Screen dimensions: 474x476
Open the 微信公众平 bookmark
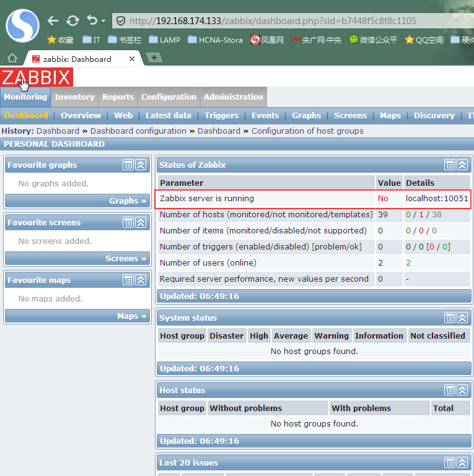(x=373, y=40)
